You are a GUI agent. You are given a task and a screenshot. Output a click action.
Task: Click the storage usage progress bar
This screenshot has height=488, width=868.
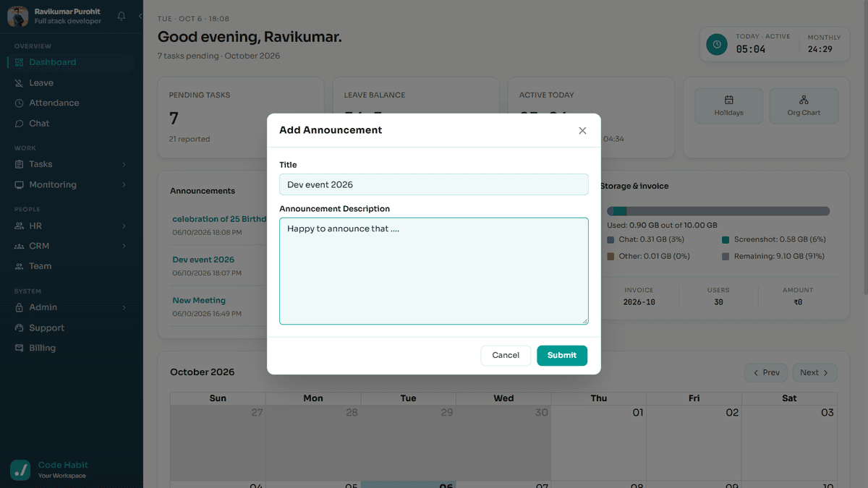coord(718,211)
